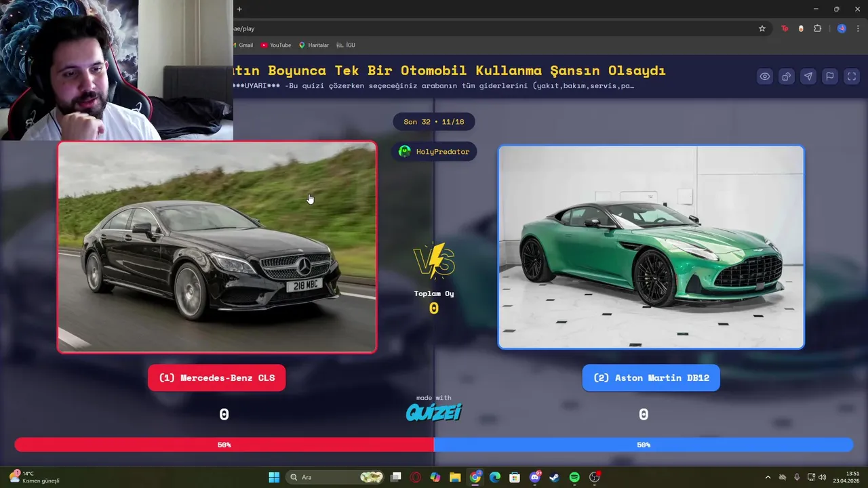The image size is (868, 488).
Task: Click the quiz title heading text
Action: [x=450, y=70]
